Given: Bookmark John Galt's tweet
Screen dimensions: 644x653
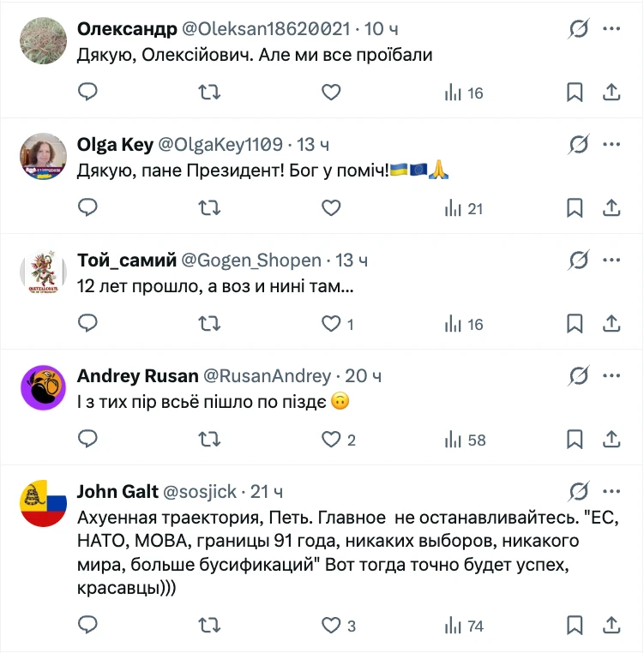Looking at the screenshot, I should point(575,625).
